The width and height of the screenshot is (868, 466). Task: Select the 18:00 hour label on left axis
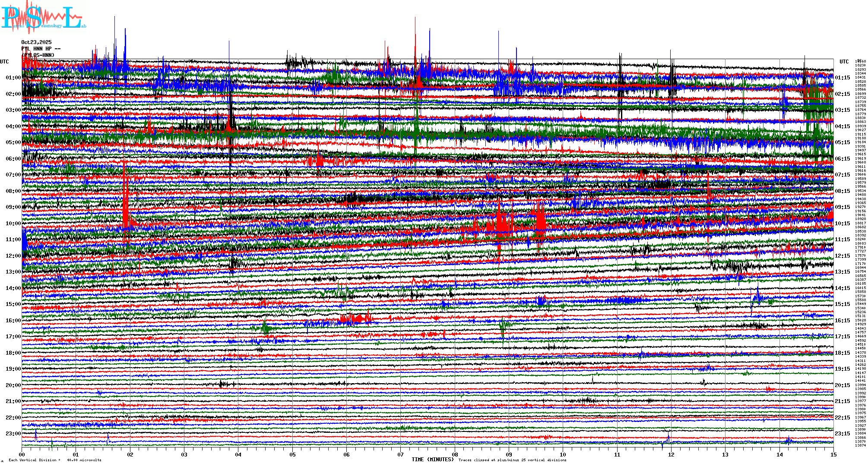pyautogui.click(x=13, y=353)
